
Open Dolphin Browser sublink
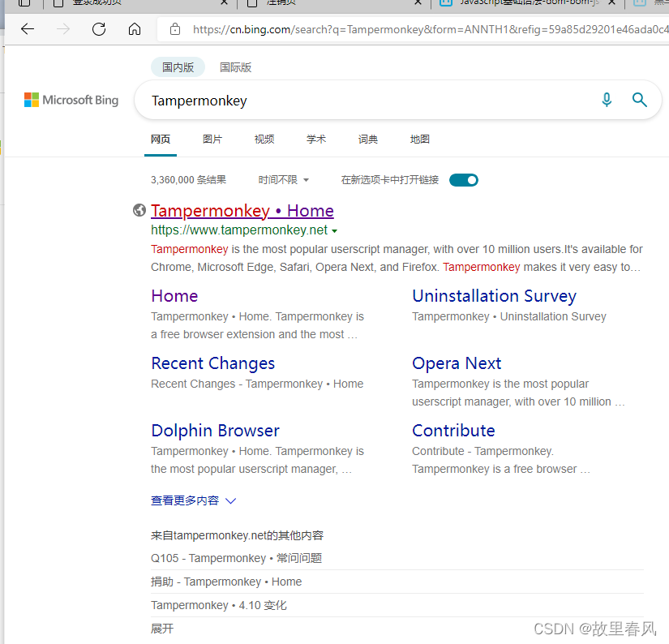pyautogui.click(x=216, y=431)
